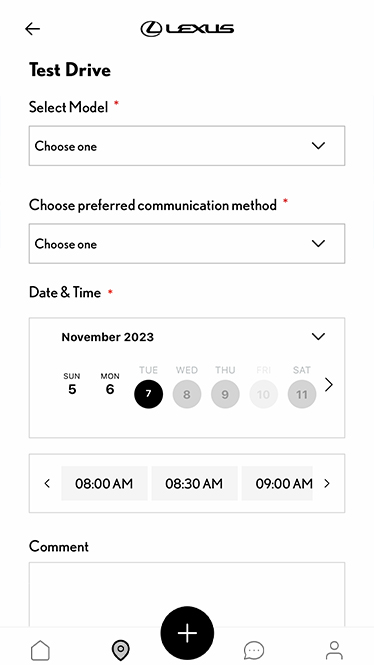
Task: Select Saturday 11 date
Action: (x=301, y=394)
